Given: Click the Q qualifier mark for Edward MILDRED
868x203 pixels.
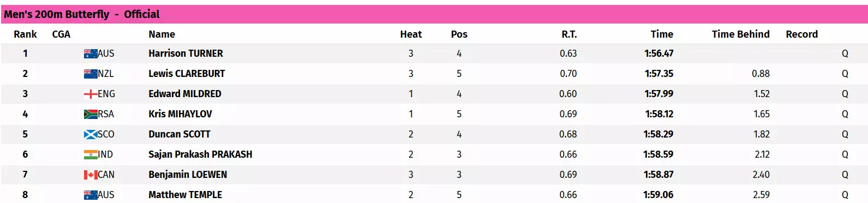Looking at the screenshot, I should click(845, 94).
